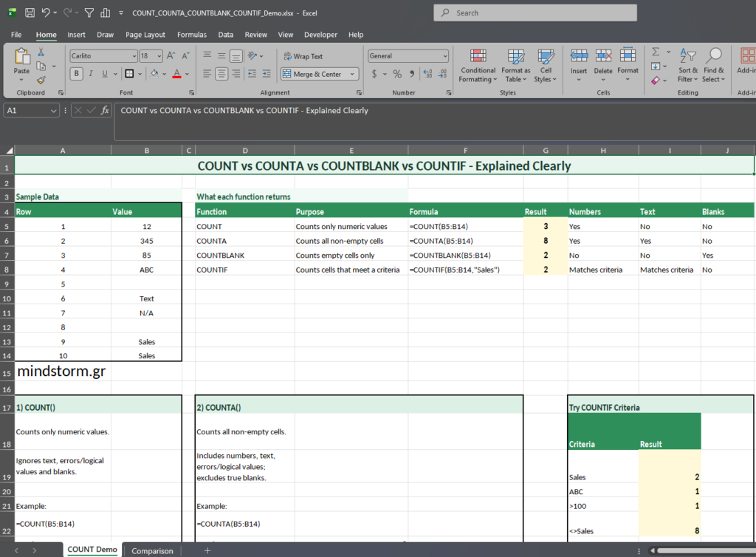Open the Number Format dropdown showing General
Image resolution: width=756 pixels, height=557 pixels.
(x=408, y=56)
